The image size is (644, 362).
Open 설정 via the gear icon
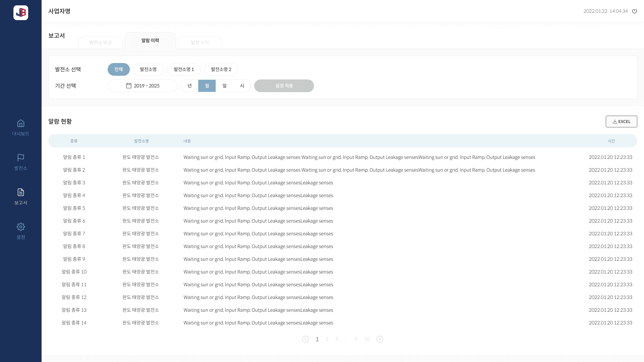point(21,227)
